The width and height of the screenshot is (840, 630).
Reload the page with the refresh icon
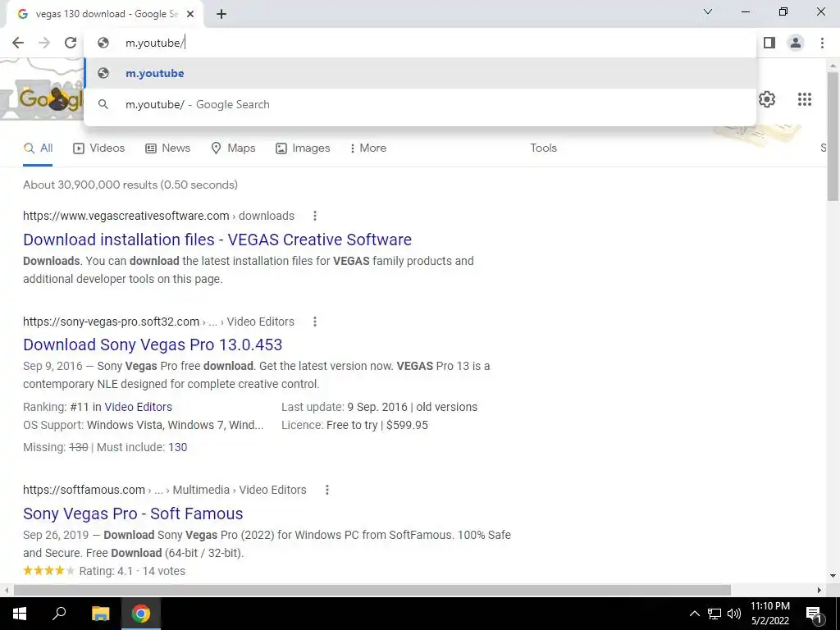[71, 43]
